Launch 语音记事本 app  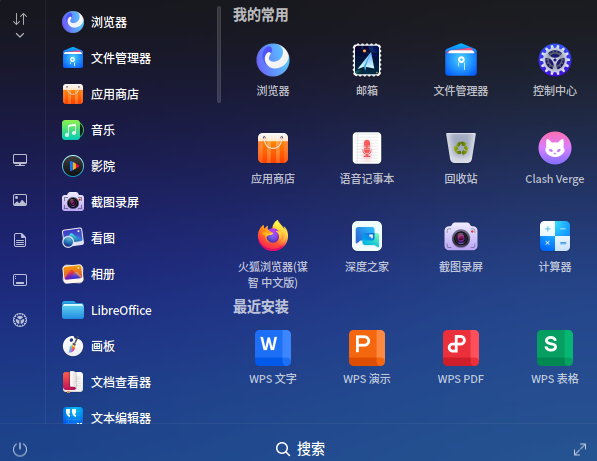point(367,158)
